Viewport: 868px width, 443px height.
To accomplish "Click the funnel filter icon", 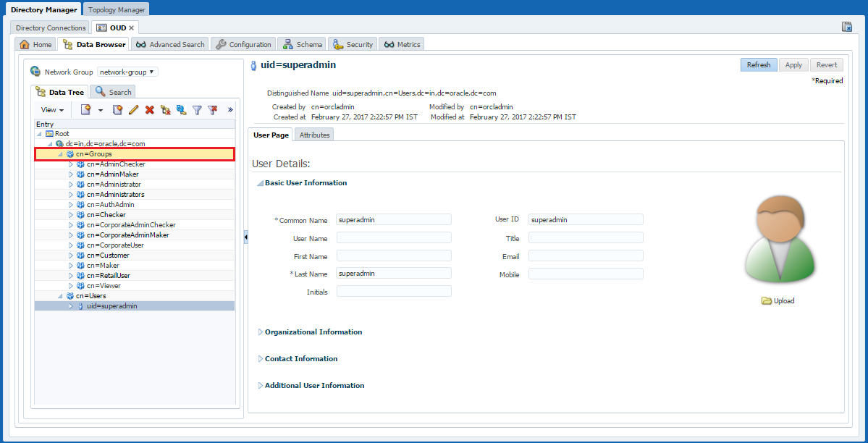I will pyautogui.click(x=196, y=109).
